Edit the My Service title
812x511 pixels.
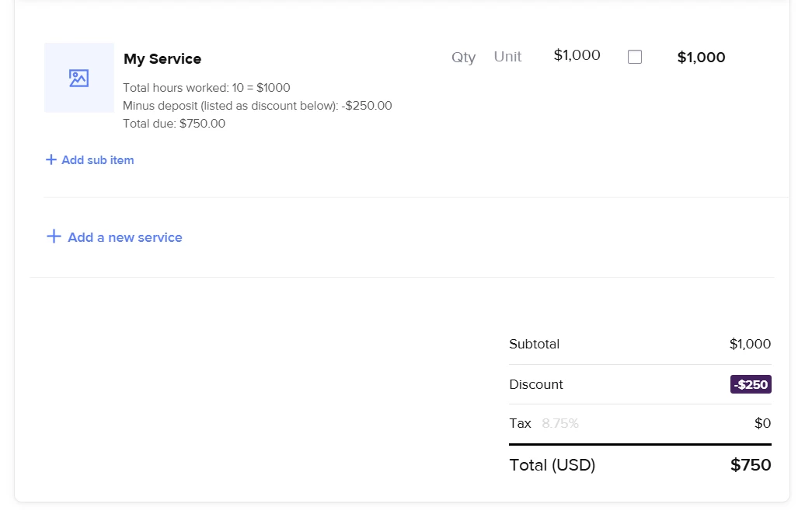(x=162, y=59)
